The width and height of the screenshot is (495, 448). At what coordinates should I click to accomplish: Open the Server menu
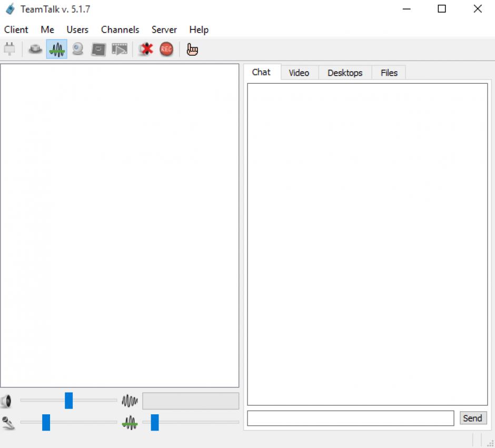click(x=164, y=30)
